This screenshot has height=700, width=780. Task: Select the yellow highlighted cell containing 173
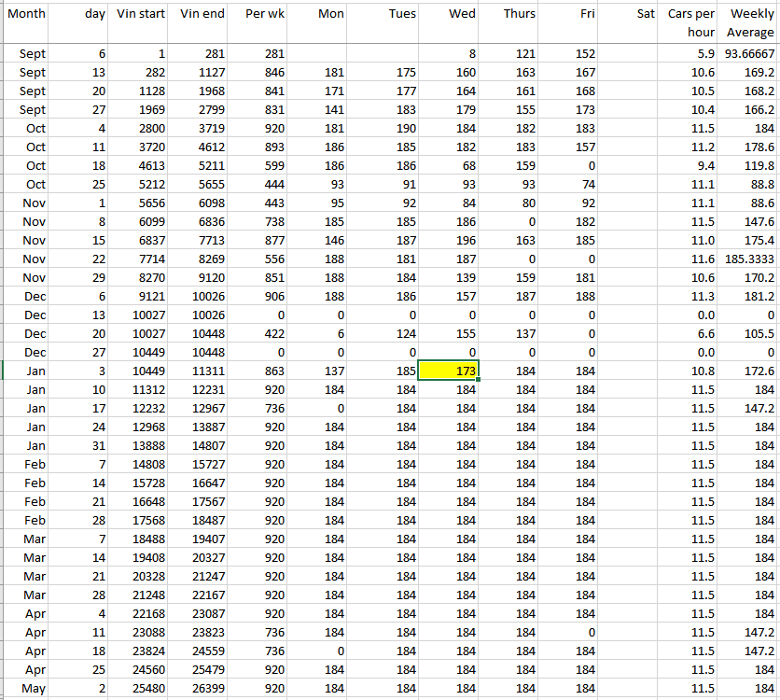(448, 371)
